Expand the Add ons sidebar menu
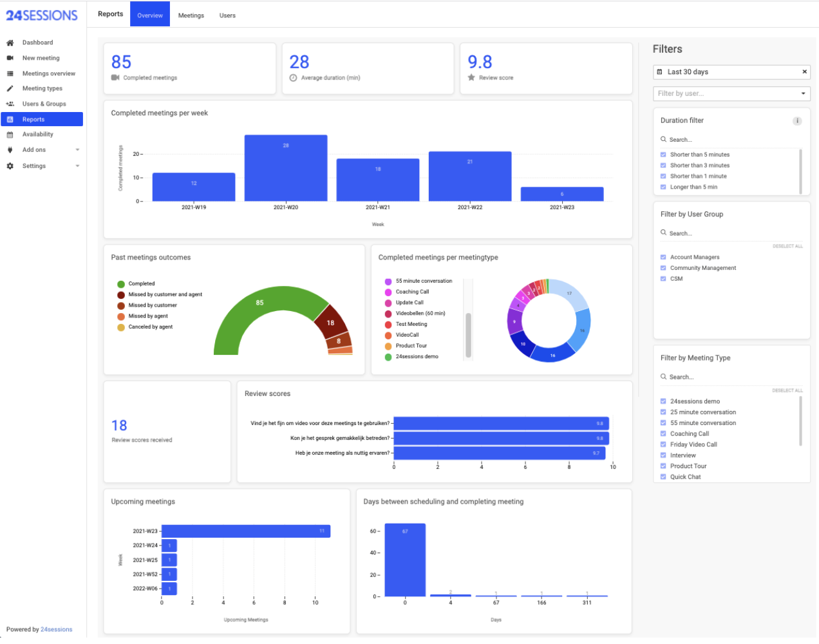 click(77, 150)
